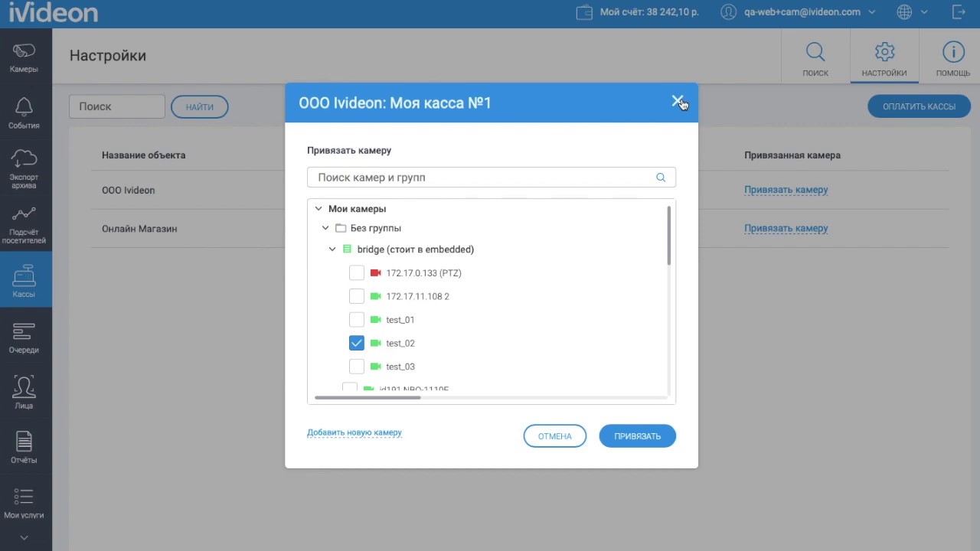Click the Помощь info icon
980x551 pixels.
[x=953, y=52]
